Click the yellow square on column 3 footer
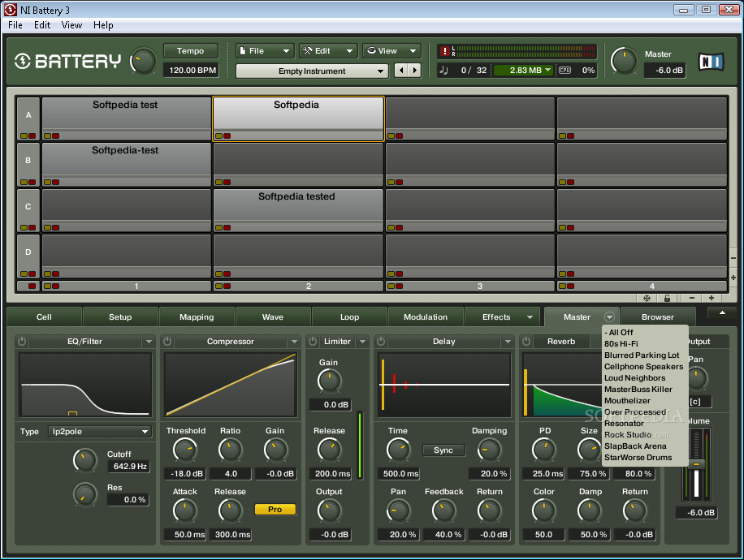This screenshot has height=560, width=744. [391, 286]
